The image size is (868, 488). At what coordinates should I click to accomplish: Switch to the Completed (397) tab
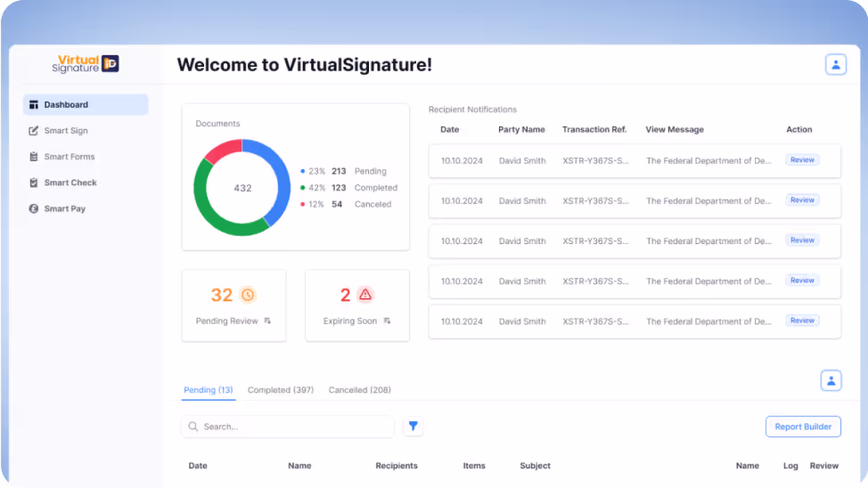tap(281, 390)
